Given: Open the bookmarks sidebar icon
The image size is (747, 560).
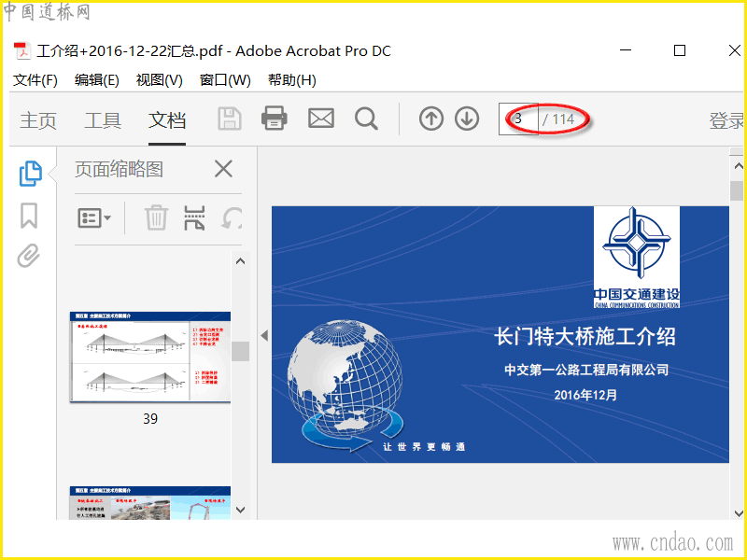Looking at the screenshot, I should 29,216.
